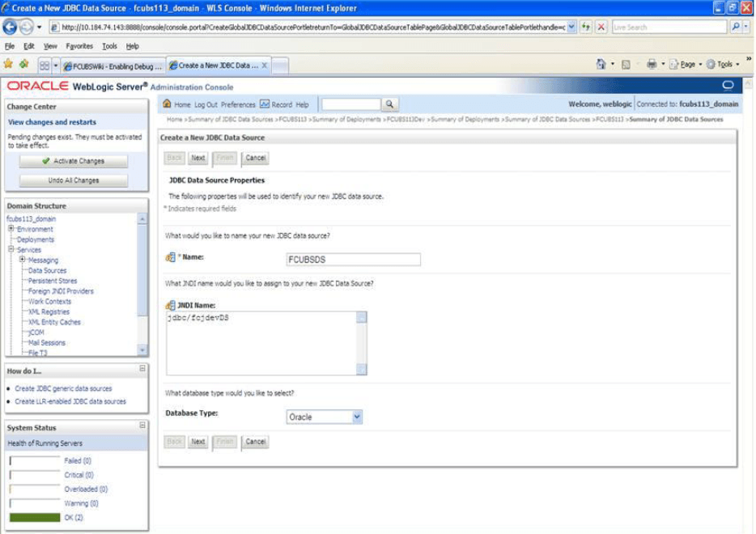
Task: Click the RSS feeds icon
Action: click(626, 65)
